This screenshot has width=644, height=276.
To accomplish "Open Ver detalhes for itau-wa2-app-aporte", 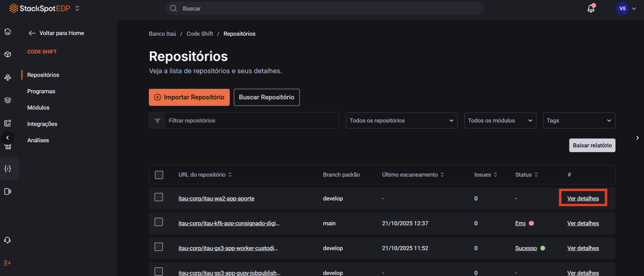I will tap(583, 199).
